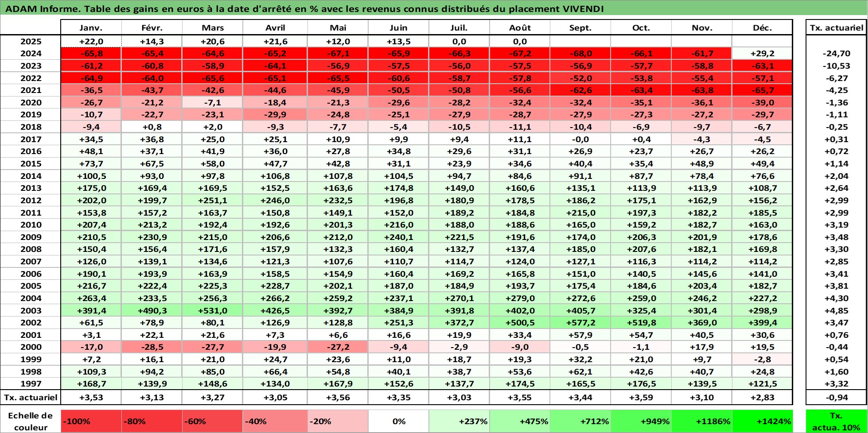The height and width of the screenshot is (433, 868).
Task: Click the '+270,1' cell in Juil. 2004
Action: click(x=459, y=298)
